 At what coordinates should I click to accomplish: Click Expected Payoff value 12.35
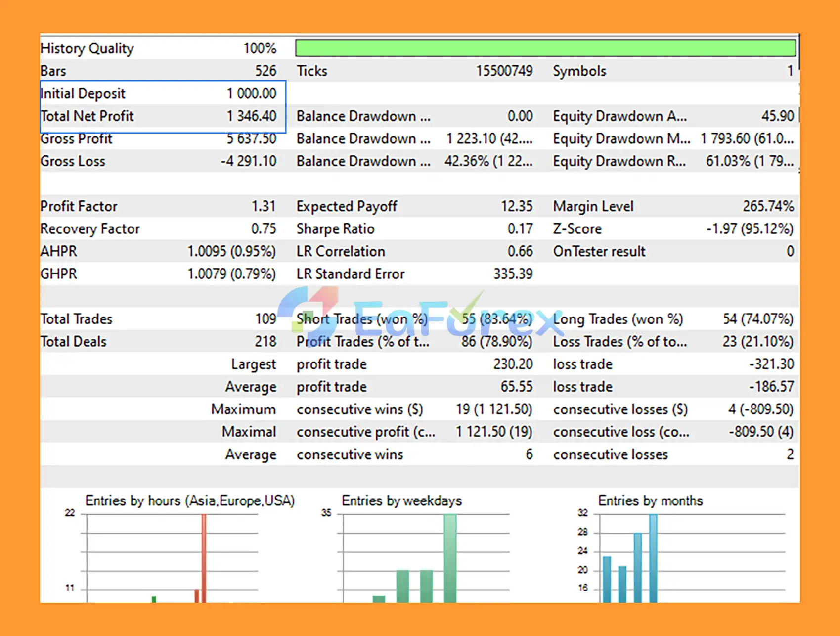pos(517,206)
